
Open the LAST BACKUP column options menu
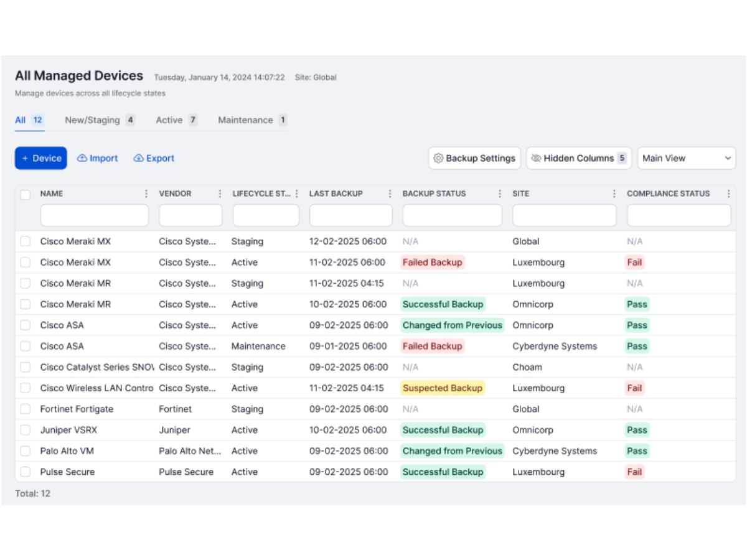click(390, 194)
